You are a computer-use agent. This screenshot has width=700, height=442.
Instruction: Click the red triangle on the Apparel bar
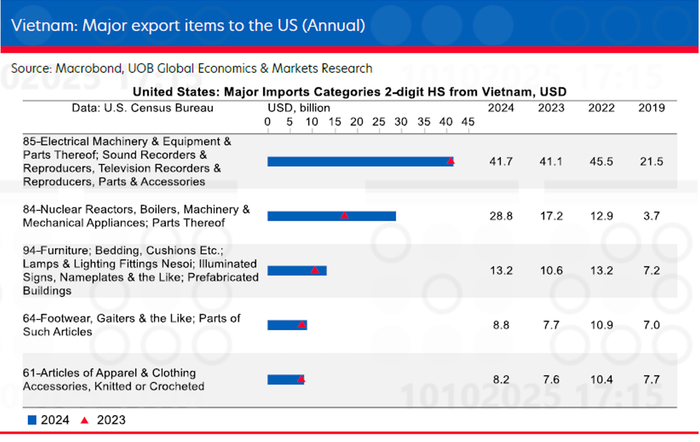coord(301,378)
